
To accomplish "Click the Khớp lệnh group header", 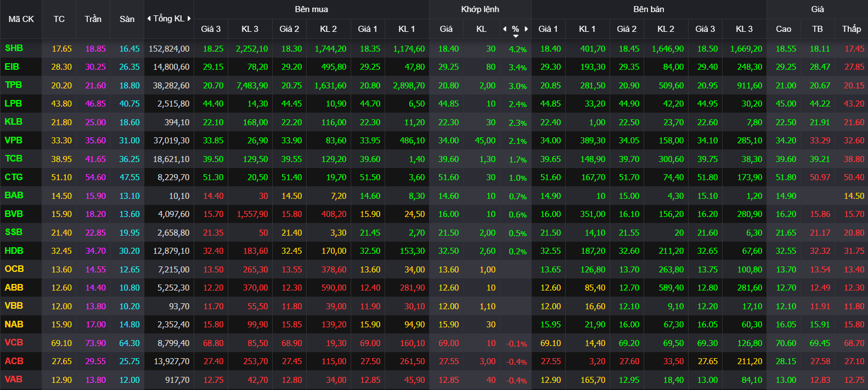I will coord(480,9).
